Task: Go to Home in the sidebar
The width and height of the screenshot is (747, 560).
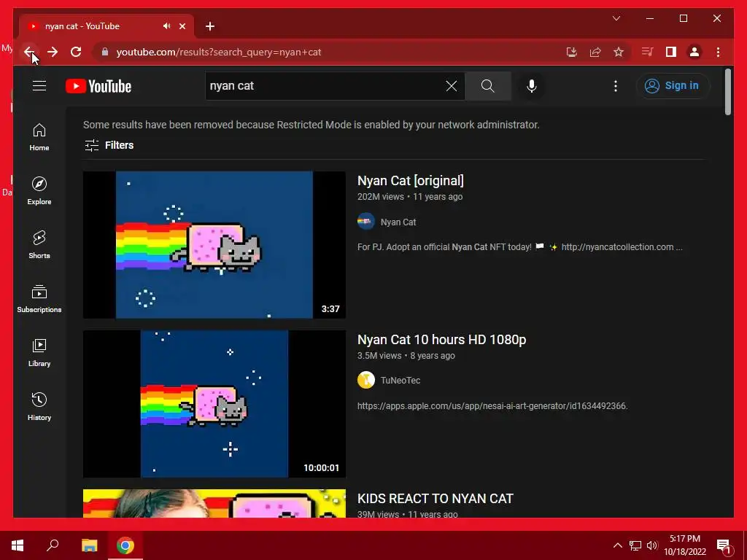Action: (x=39, y=137)
